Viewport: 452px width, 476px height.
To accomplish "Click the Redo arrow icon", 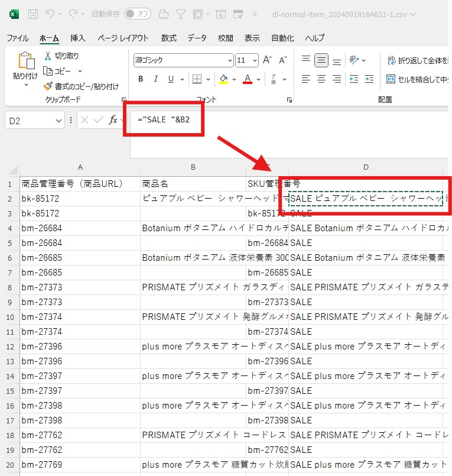I will [73, 14].
